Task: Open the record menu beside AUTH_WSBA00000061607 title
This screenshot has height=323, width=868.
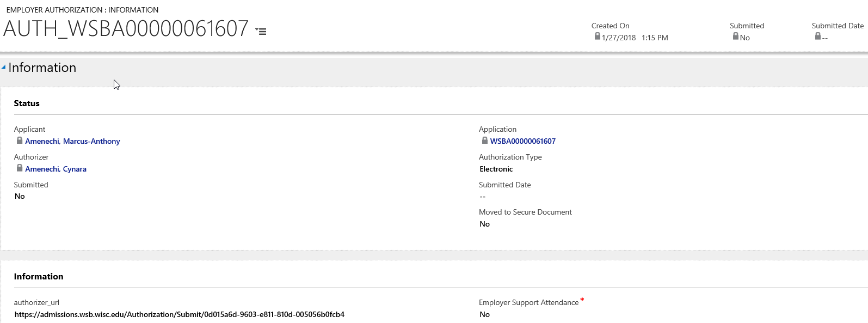Action: (x=261, y=32)
